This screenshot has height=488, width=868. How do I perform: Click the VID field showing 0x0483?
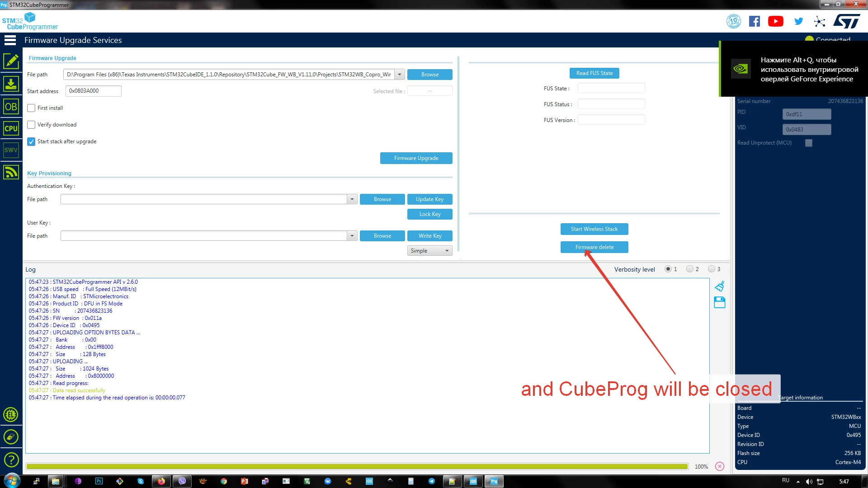coord(807,130)
